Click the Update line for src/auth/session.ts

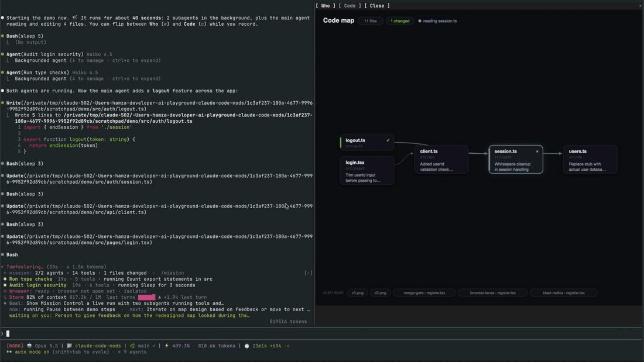[159, 179]
